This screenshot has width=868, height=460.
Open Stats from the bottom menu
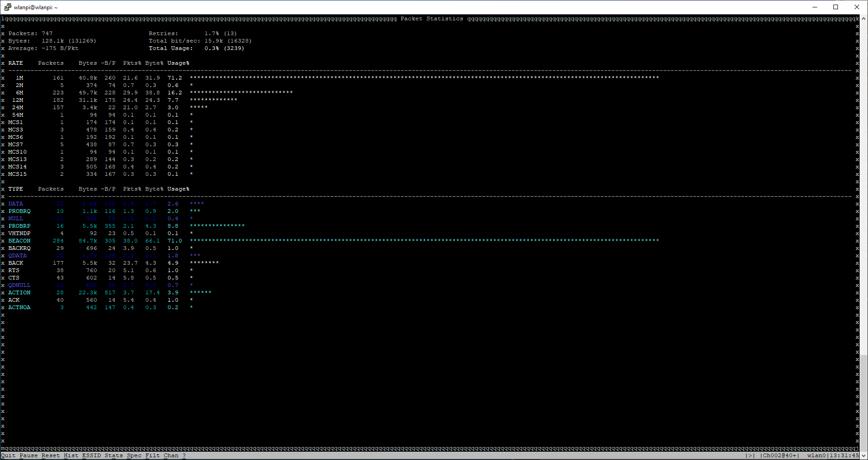tap(114, 455)
